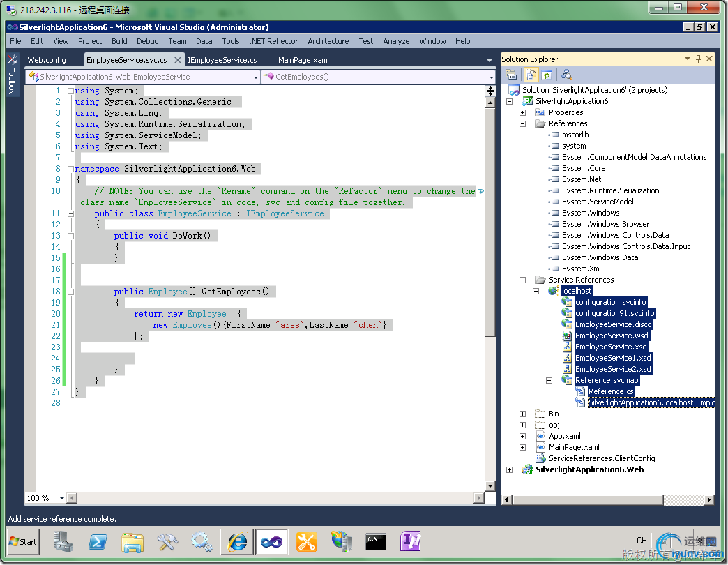Image resolution: width=728 pixels, height=565 pixels.
Task: Expand the Properties folder node
Action: click(523, 112)
